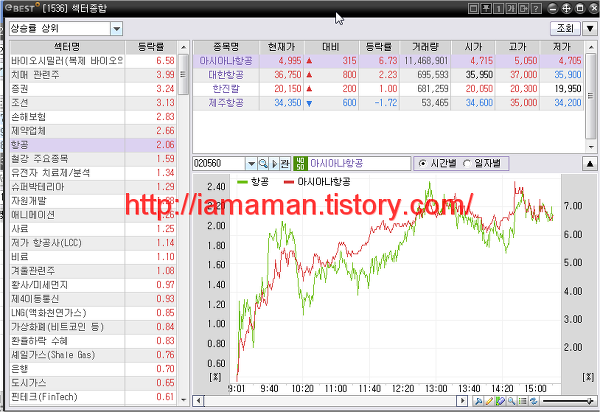Click the screen link icon in title bar
The image size is (600, 412).
click(x=524, y=8)
